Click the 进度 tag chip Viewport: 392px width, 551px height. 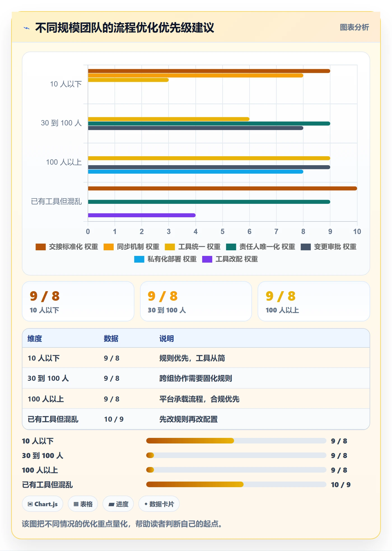118,504
